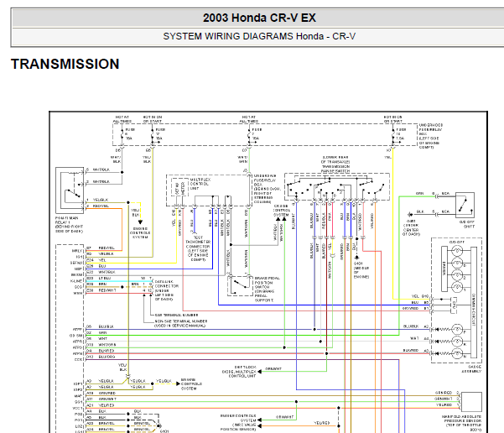Click the 'G401' under-dash ground label
The width and height of the screenshot is (504, 433).
pyautogui.click(x=411, y=227)
